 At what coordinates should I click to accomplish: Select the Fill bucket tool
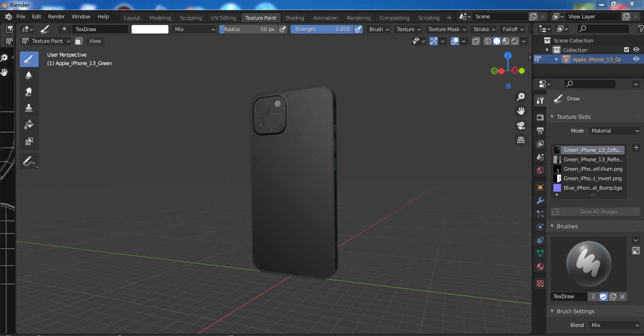tap(29, 125)
